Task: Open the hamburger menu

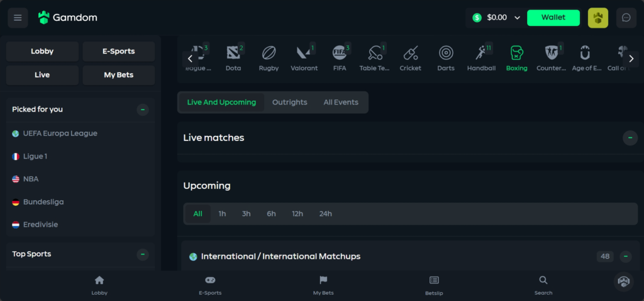Action: tap(18, 18)
